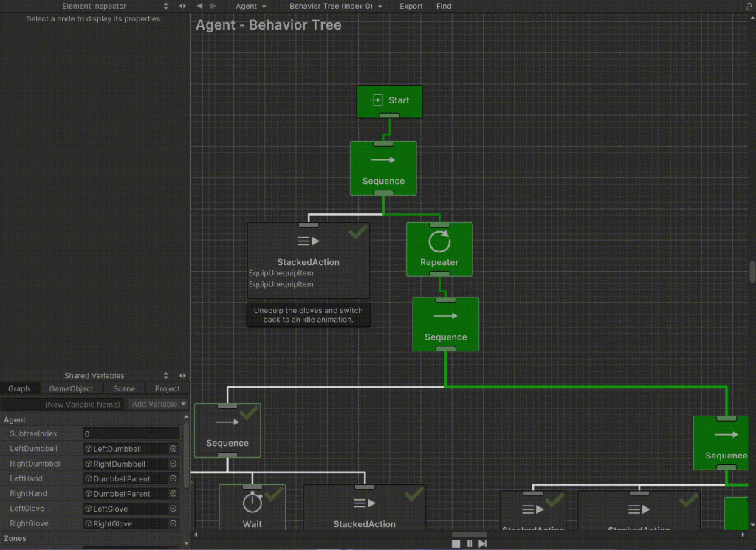Switch to the Scene variables tab

click(x=124, y=388)
